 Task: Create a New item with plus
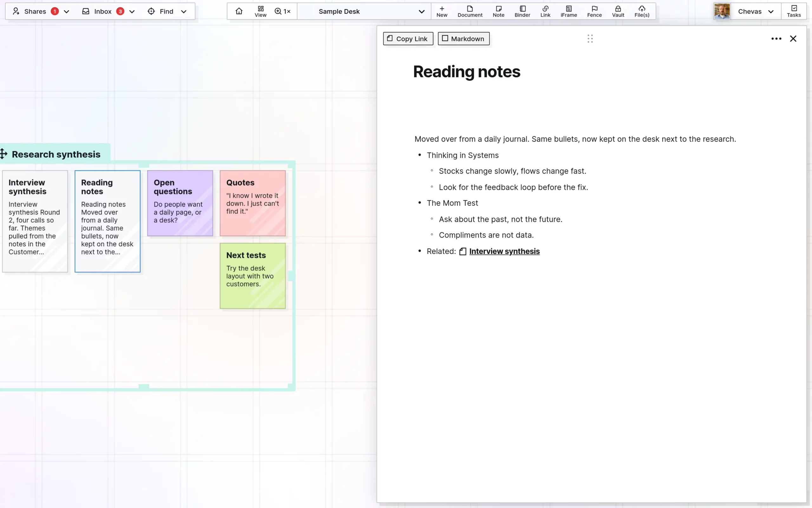[x=442, y=11]
